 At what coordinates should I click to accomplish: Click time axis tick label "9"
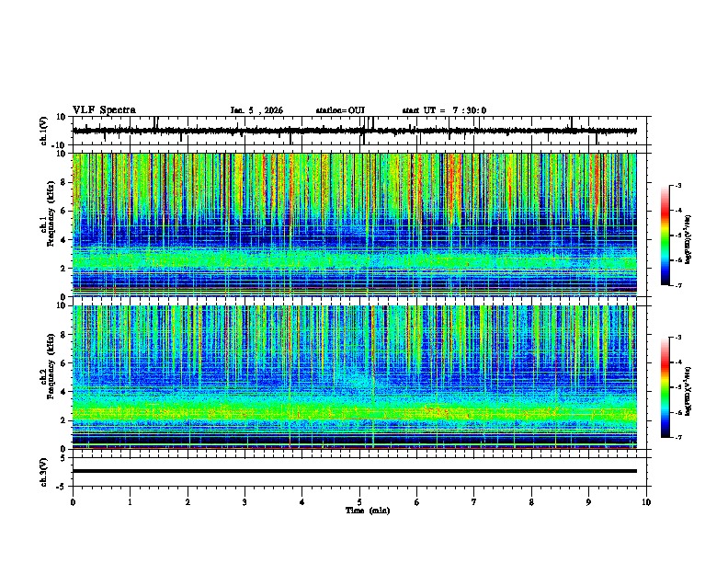588,502
